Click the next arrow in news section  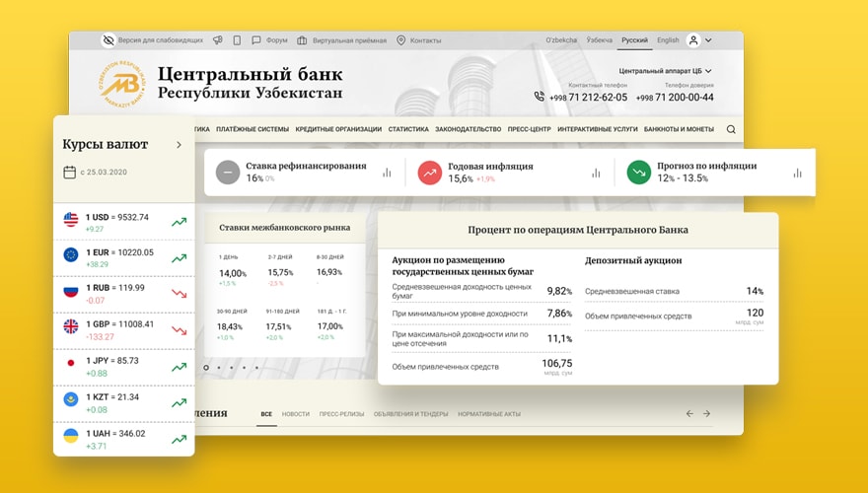706,413
